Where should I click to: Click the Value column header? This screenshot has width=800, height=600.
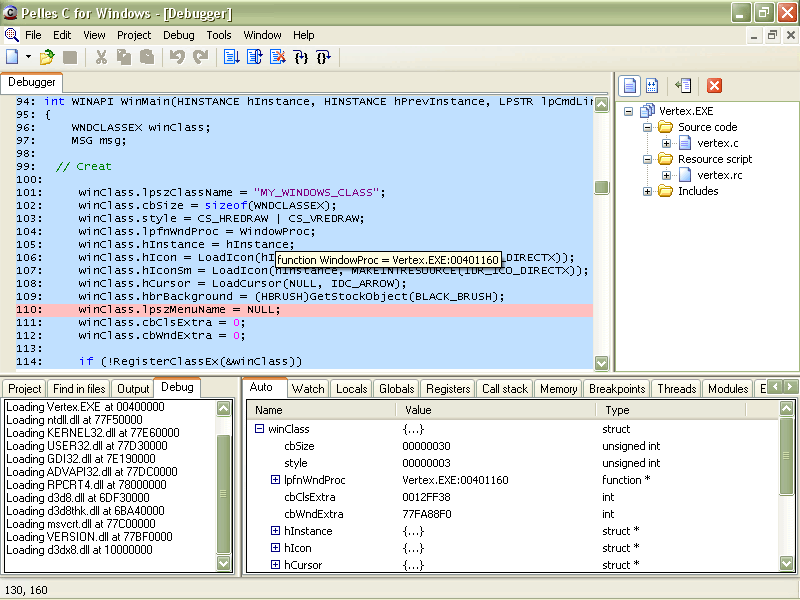point(418,410)
